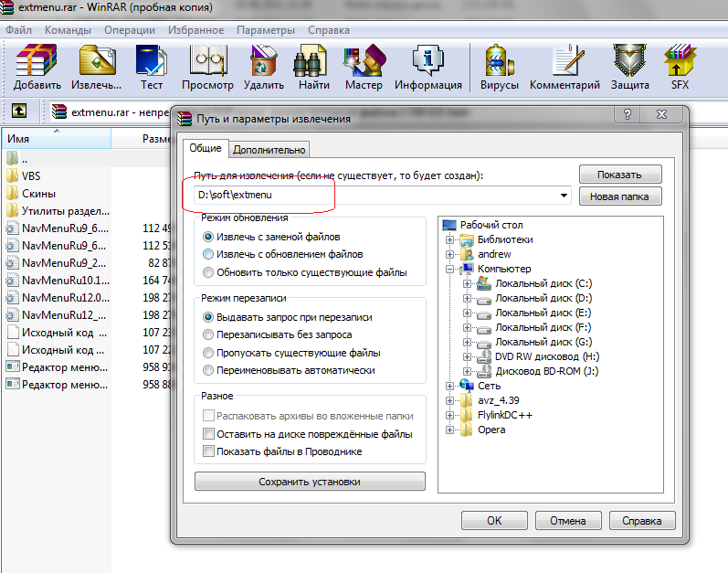This screenshot has width=728, height=573.
Task: Select Извлечь с заменой файлов option
Action: coord(271,237)
